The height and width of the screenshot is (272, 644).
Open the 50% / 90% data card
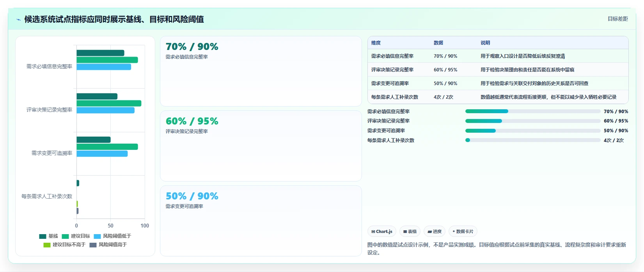pyautogui.click(x=261, y=221)
